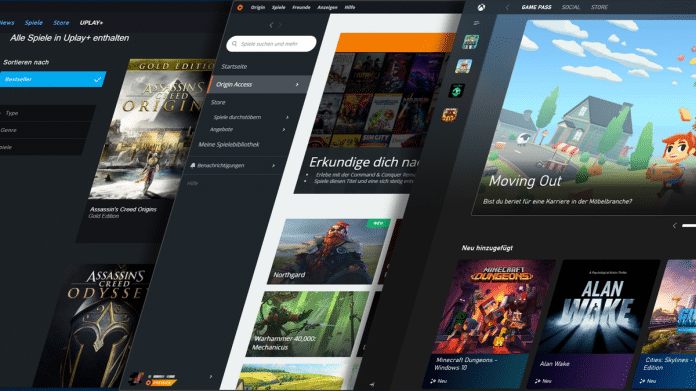This screenshot has height=391, width=696.
Task: Open the first game icon in the Xbox sidebar
Action: [471, 42]
